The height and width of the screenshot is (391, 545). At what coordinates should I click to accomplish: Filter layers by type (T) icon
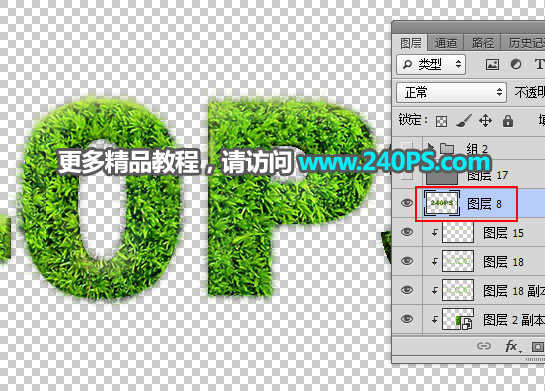[539, 64]
